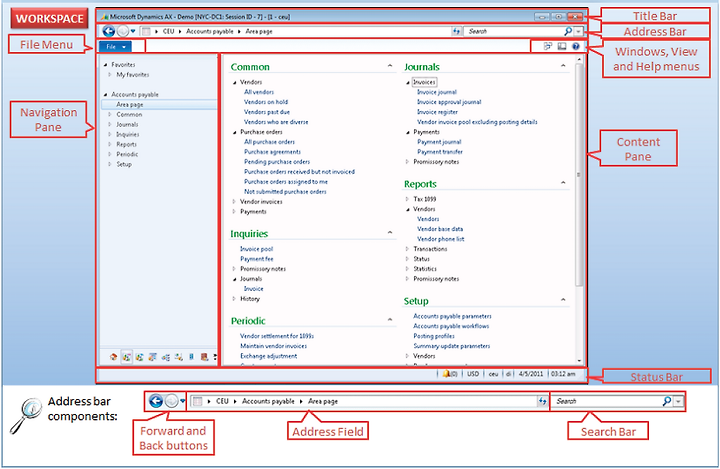
Task: Click the magnifier icon in the main window Search box
Action: (568, 31)
